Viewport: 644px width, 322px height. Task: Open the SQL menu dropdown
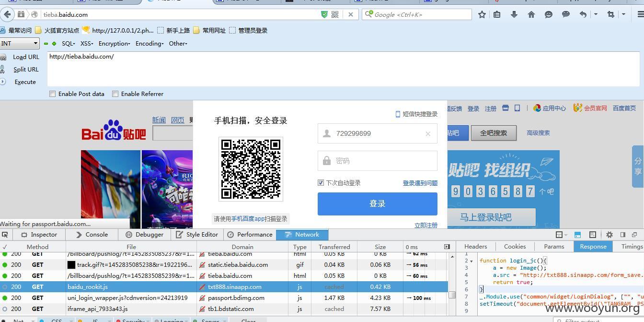point(69,44)
